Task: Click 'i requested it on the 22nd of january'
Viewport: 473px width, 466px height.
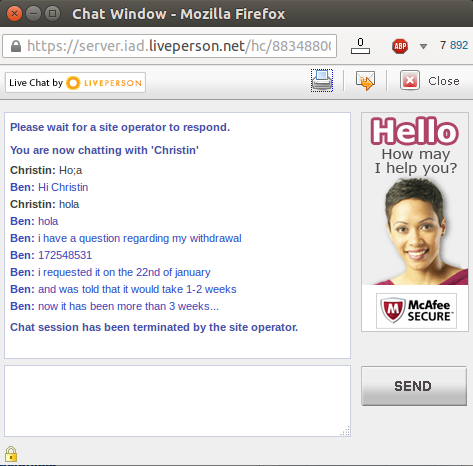Action: 124,272
